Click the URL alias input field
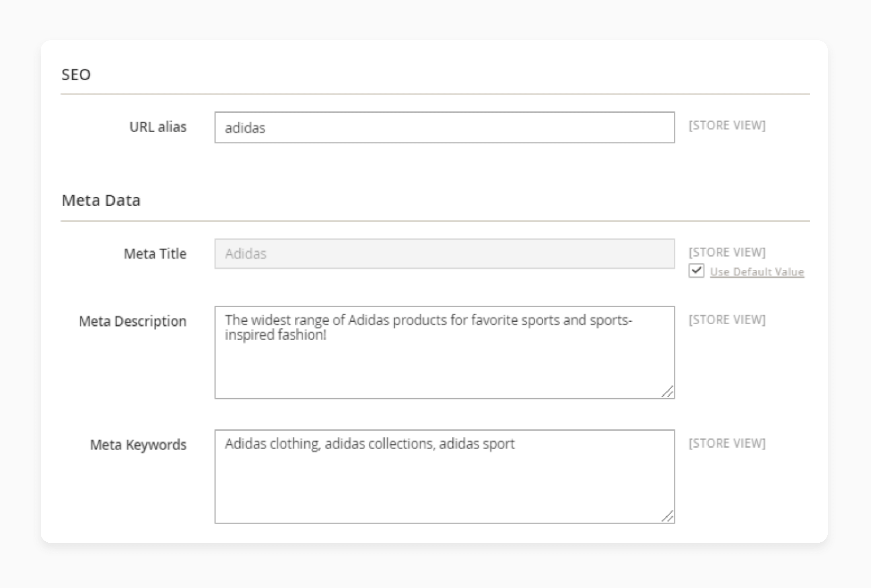The image size is (871, 588). point(444,127)
